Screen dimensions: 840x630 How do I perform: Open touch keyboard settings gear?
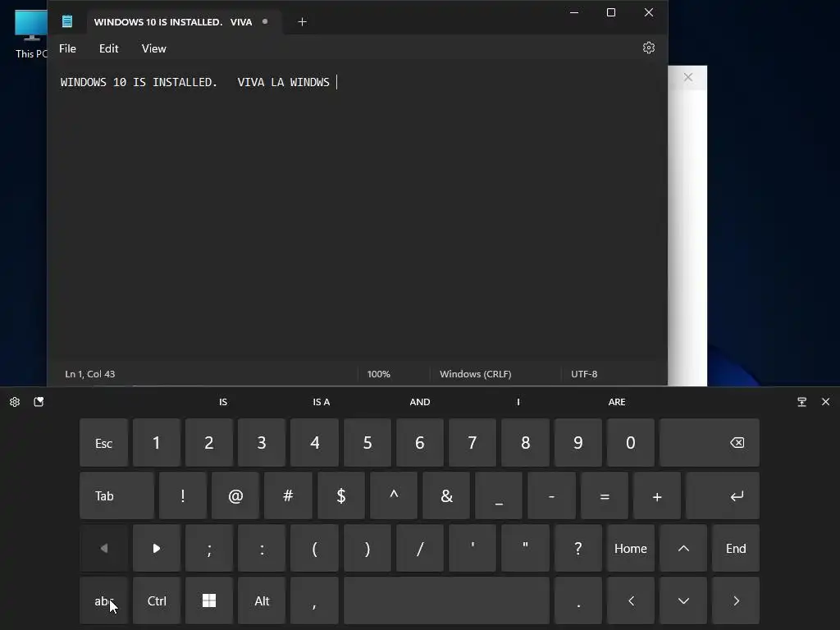(15, 402)
